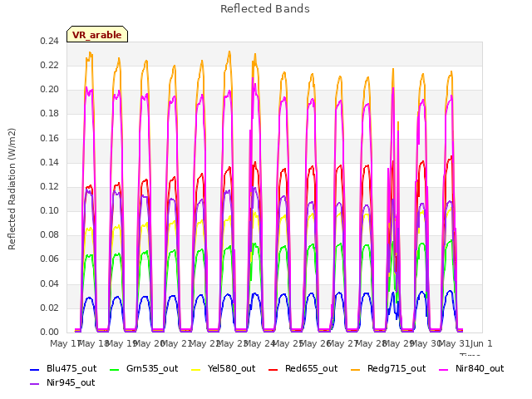Toggle Blu475_out series in legend
532x399 pixels.
coord(63,368)
